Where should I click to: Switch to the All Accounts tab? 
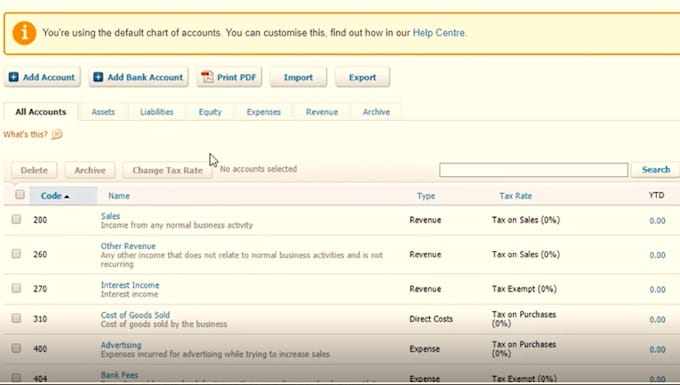point(41,112)
